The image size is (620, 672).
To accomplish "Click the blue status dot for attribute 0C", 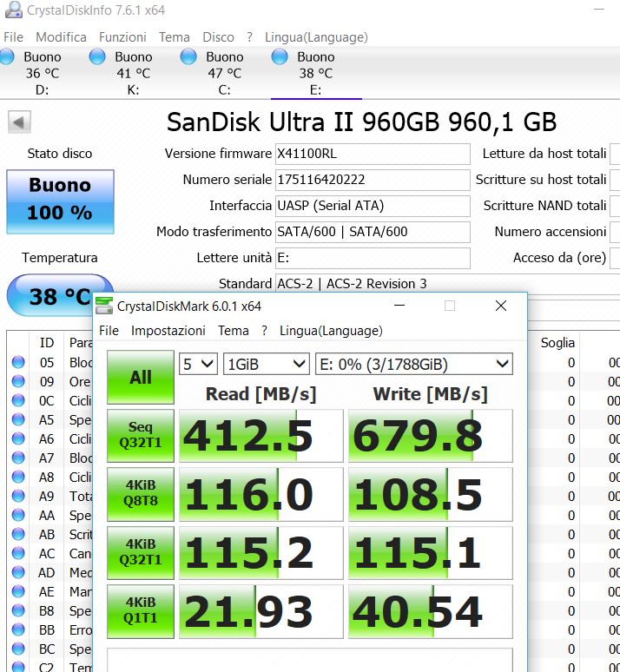I will pos(18,400).
